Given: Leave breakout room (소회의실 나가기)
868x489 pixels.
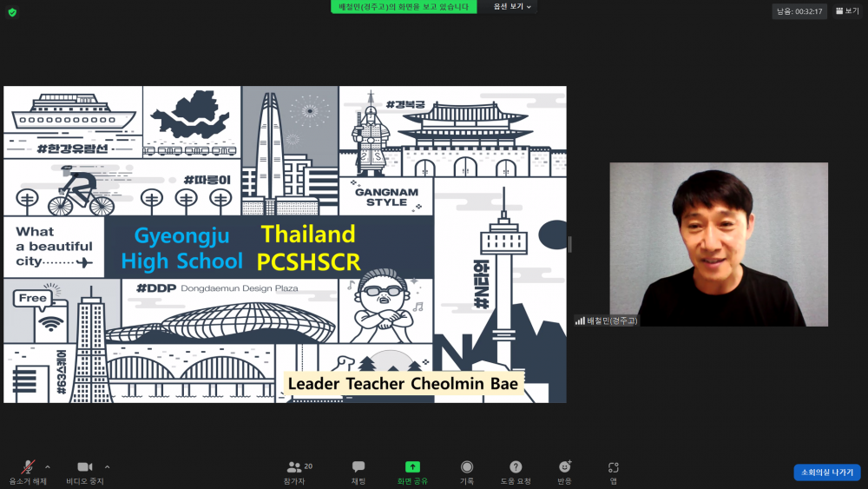Looking at the screenshot, I should coord(827,472).
